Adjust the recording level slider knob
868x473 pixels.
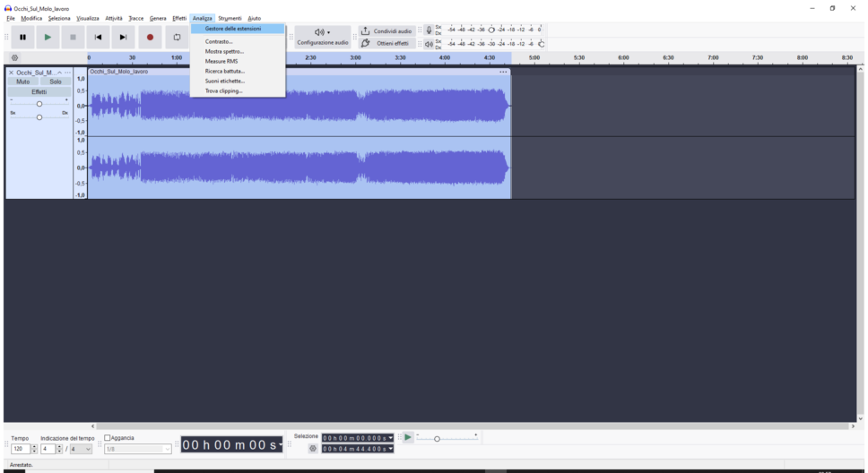click(x=491, y=30)
